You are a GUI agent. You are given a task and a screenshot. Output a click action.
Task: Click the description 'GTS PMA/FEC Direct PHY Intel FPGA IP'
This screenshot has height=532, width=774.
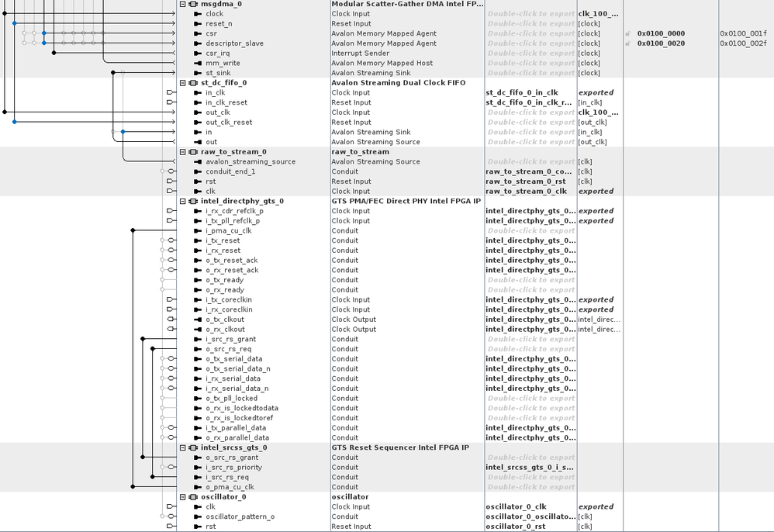[x=406, y=202]
